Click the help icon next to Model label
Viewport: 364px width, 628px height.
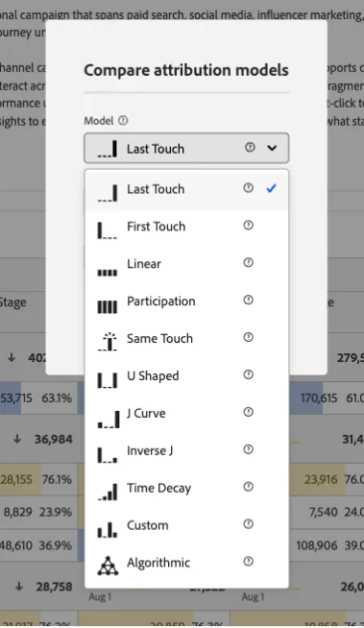pos(123,121)
